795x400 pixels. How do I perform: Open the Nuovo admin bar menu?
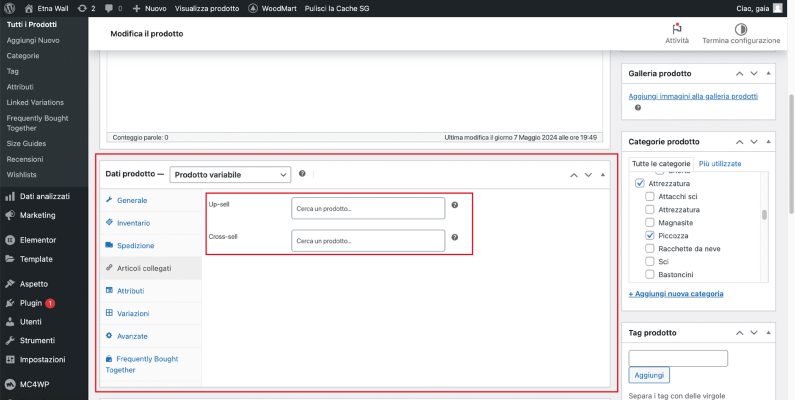pos(149,8)
